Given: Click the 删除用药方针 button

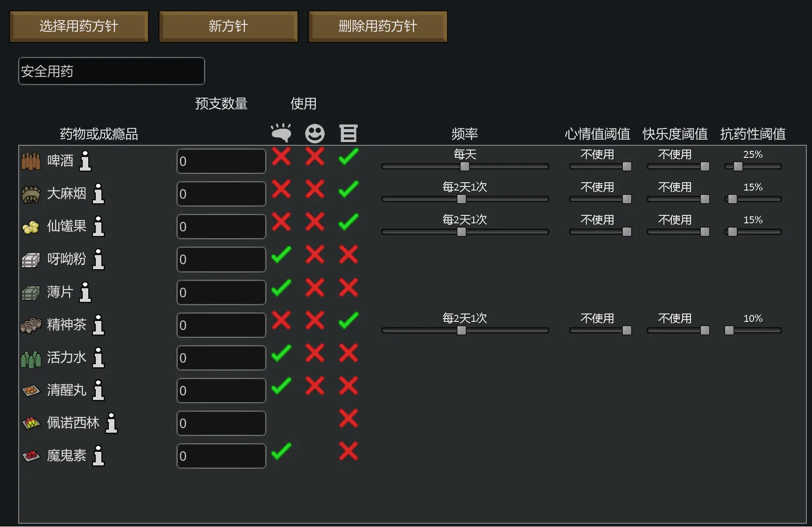Looking at the screenshot, I should click(378, 27).
